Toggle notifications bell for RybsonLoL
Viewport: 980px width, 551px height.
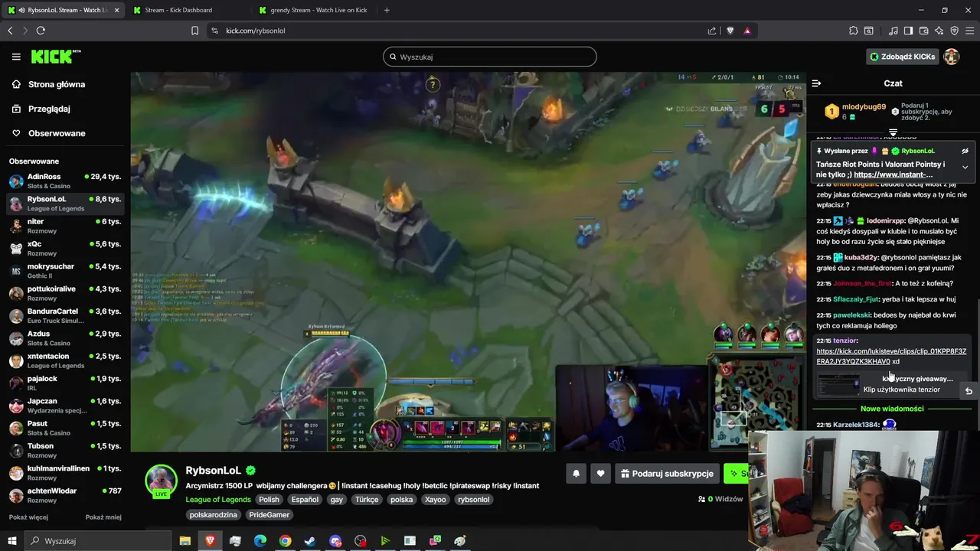577,474
